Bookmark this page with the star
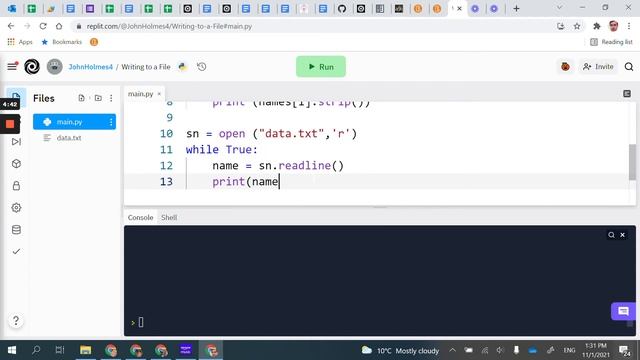 (x=577, y=26)
